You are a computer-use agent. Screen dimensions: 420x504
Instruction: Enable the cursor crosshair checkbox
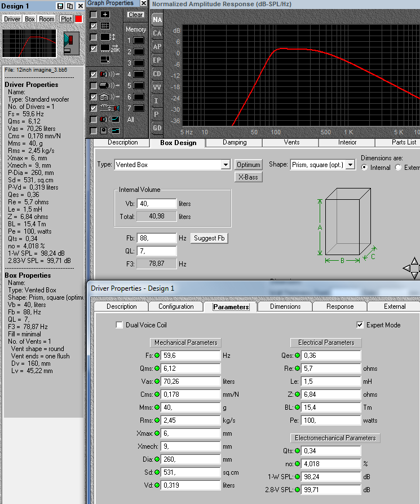[94, 14]
